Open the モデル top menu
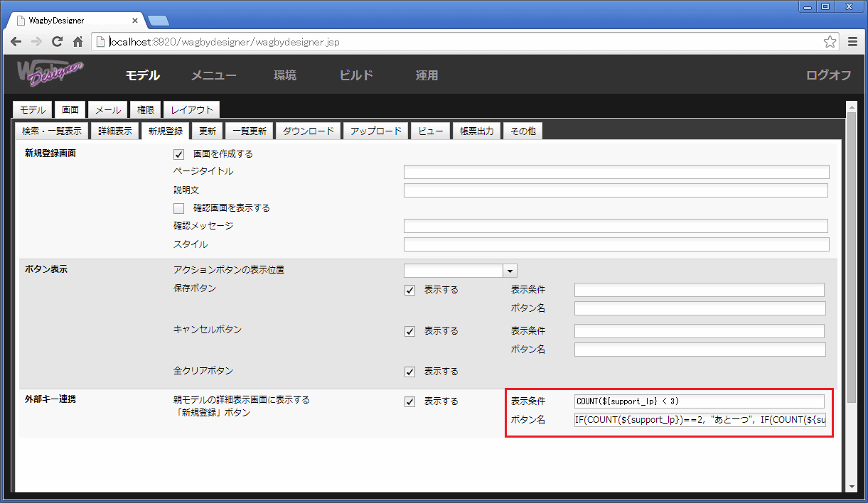Screen dimensions: 868x503 (x=142, y=75)
